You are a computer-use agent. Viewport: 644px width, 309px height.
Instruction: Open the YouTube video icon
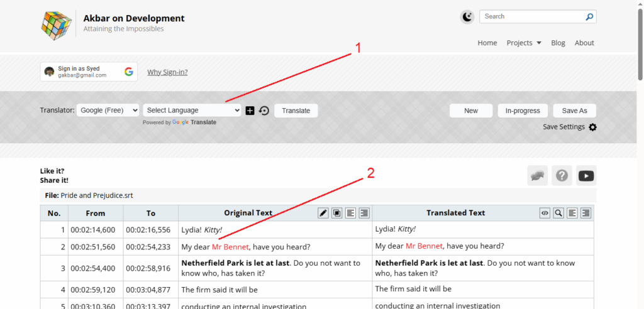click(x=586, y=176)
